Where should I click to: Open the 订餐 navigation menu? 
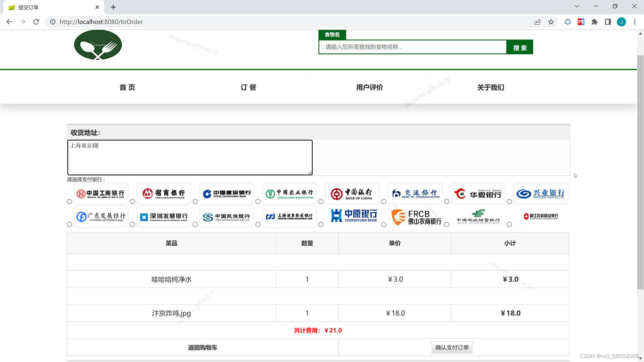248,87
